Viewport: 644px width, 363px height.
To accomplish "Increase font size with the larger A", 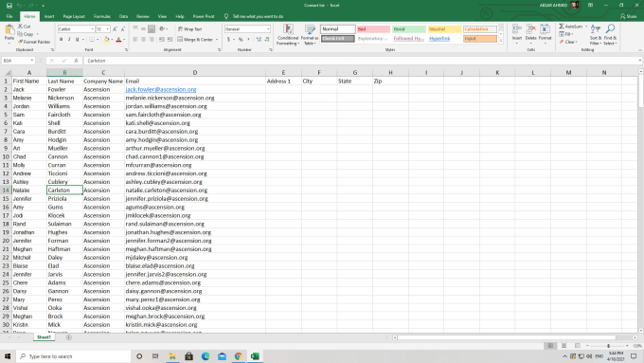I will pos(115,29).
